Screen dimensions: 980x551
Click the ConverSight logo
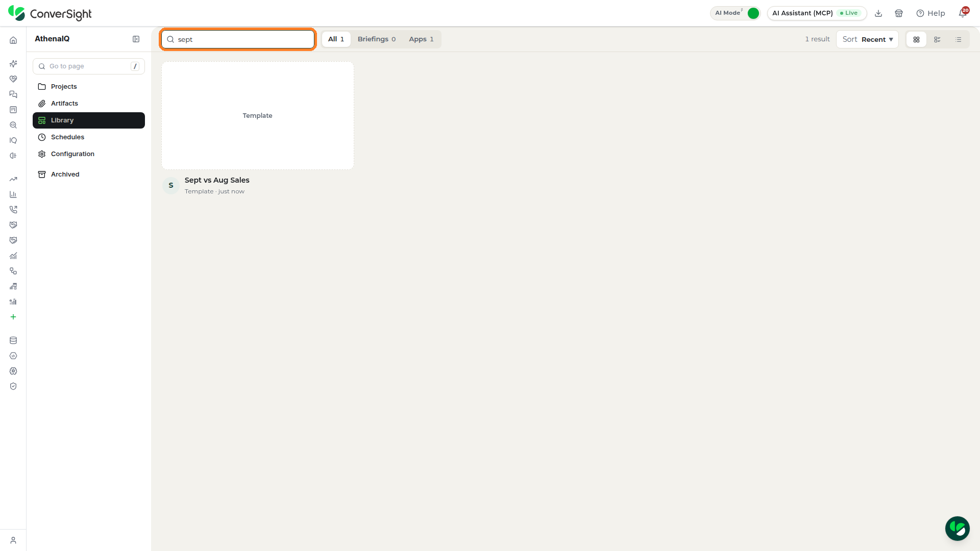coord(50,13)
